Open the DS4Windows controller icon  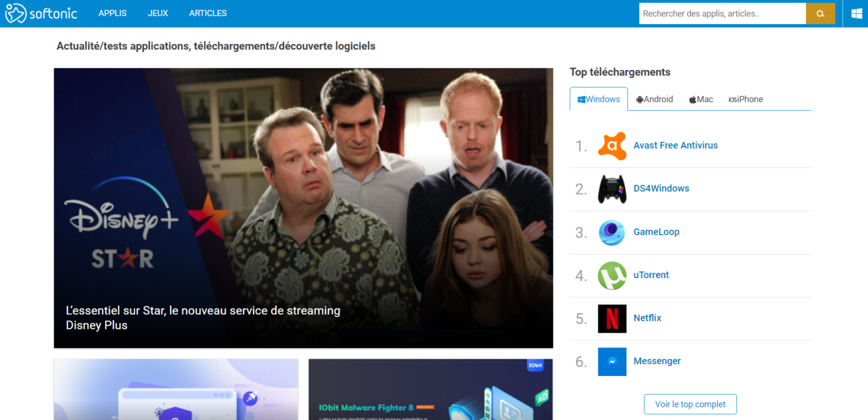click(x=612, y=189)
